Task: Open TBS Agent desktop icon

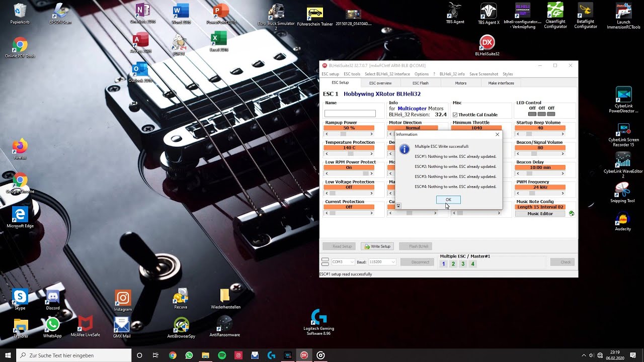Action: click(455, 14)
